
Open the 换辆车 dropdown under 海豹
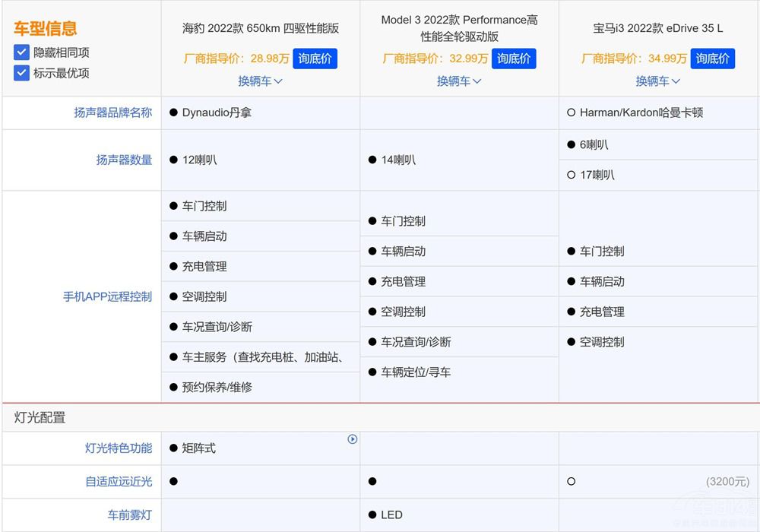pos(261,81)
